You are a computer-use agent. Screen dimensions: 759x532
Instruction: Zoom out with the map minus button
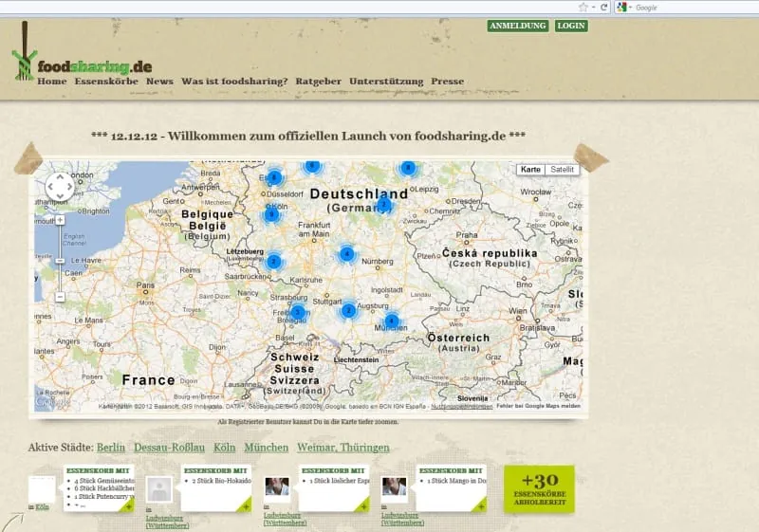point(60,297)
